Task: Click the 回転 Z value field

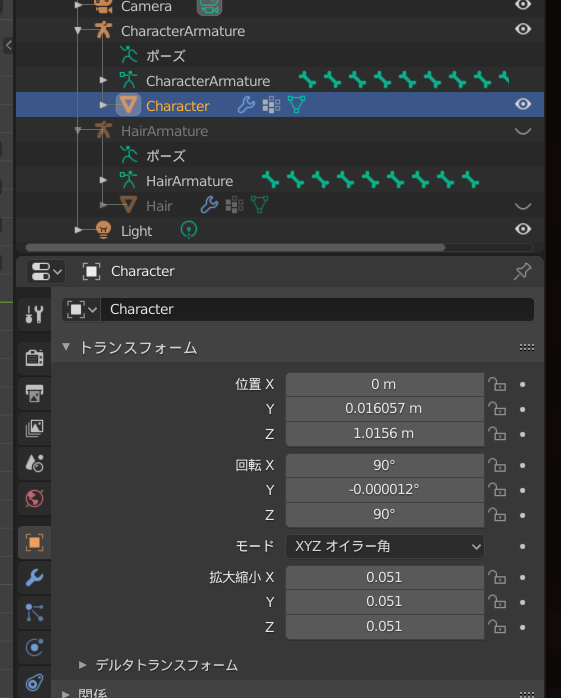Action: click(x=385, y=515)
